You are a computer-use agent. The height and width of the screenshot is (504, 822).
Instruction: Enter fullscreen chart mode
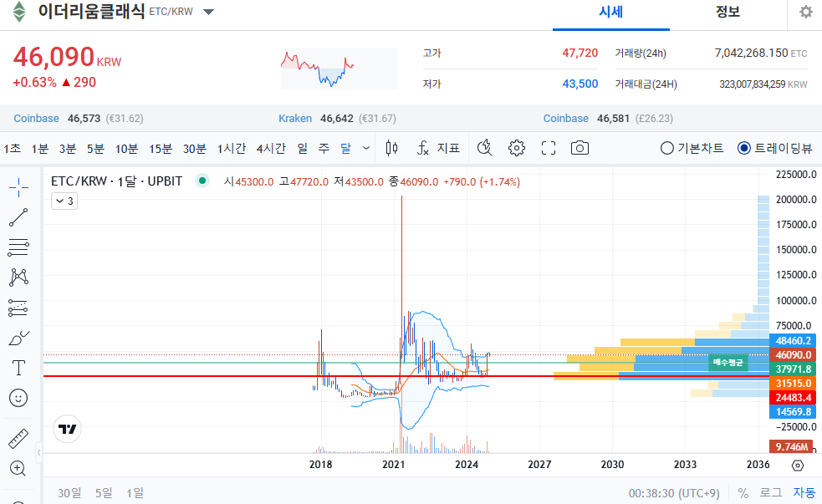(549, 149)
